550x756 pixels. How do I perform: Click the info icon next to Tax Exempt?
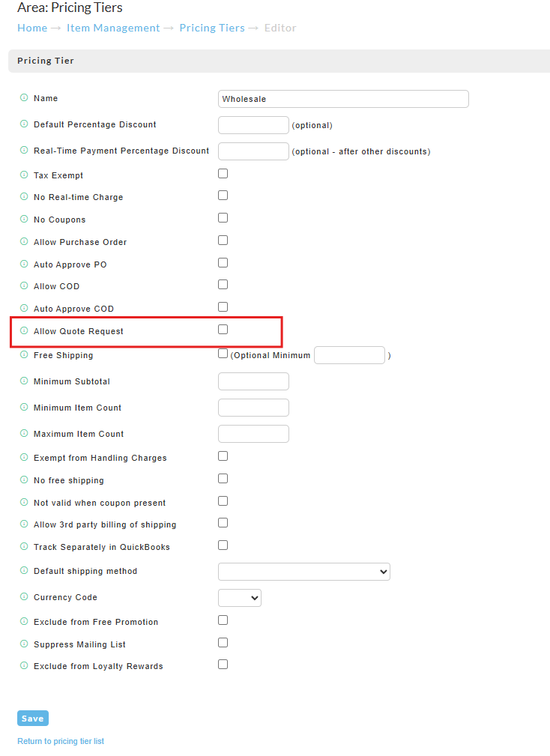pos(24,175)
